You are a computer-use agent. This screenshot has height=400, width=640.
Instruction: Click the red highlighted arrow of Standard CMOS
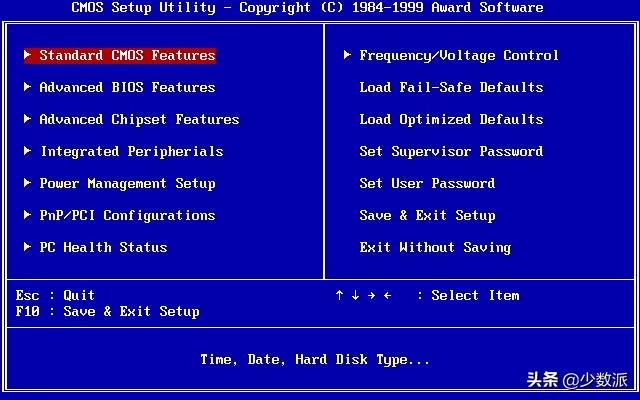pyautogui.click(x=27, y=55)
